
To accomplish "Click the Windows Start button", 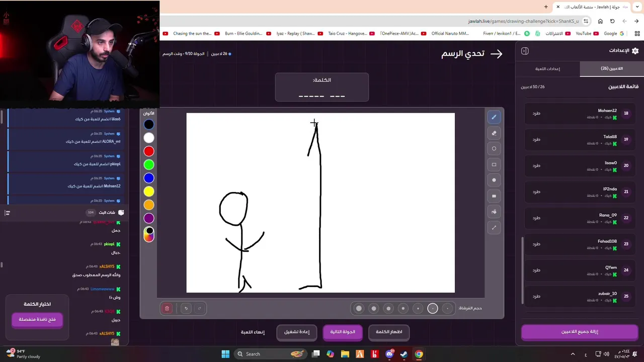I will (x=225, y=354).
